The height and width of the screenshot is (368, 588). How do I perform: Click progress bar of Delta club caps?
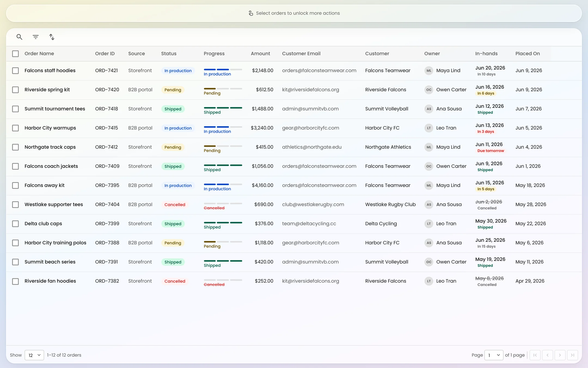pos(223,223)
